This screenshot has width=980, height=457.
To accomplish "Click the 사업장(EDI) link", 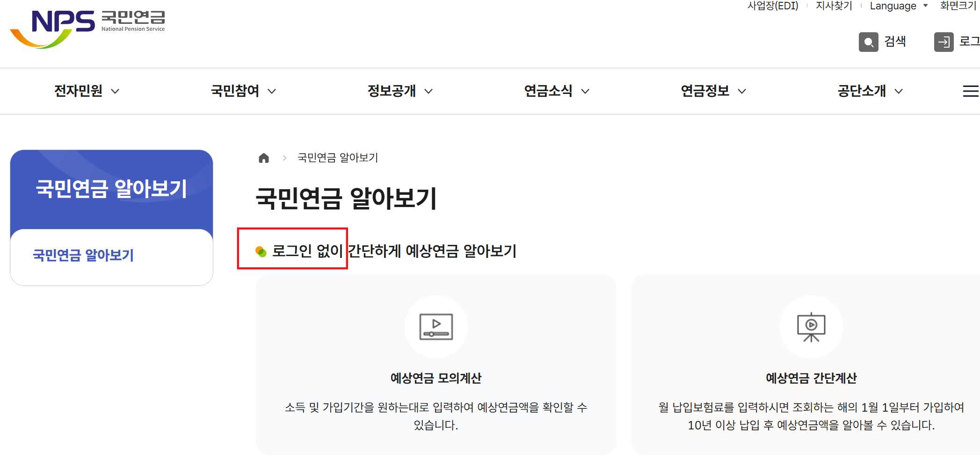I will 773,6.
